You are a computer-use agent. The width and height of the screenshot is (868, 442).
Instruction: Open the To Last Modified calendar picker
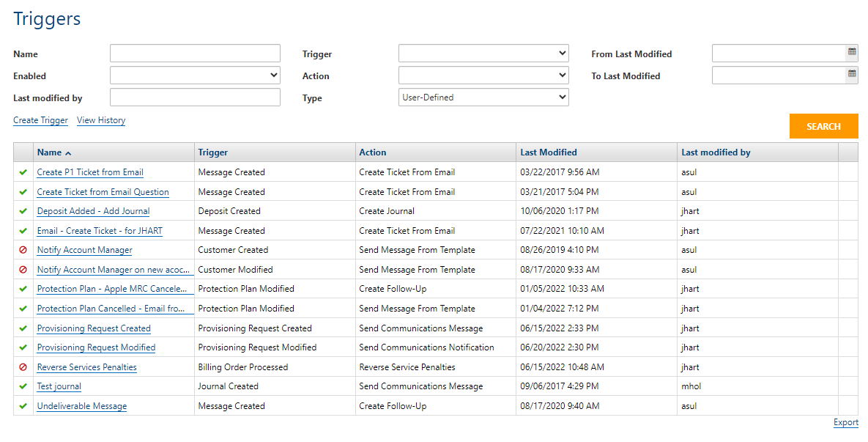coord(852,75)
